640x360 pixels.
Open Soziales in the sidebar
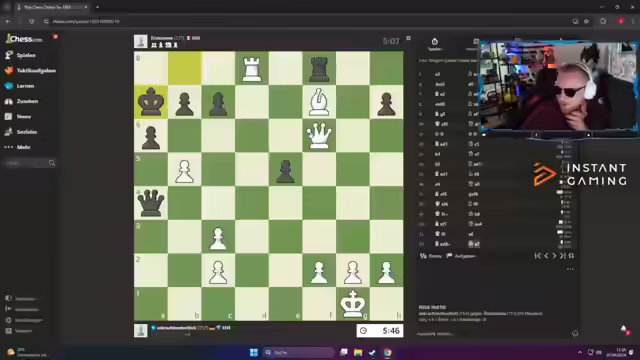point(21,132)
